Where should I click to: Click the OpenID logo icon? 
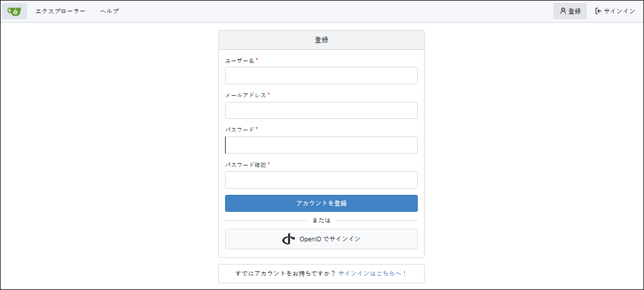289,239
